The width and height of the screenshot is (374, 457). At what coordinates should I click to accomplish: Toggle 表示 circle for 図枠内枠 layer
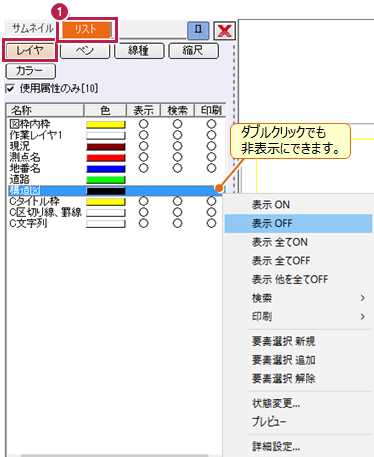tap(144, 124)
